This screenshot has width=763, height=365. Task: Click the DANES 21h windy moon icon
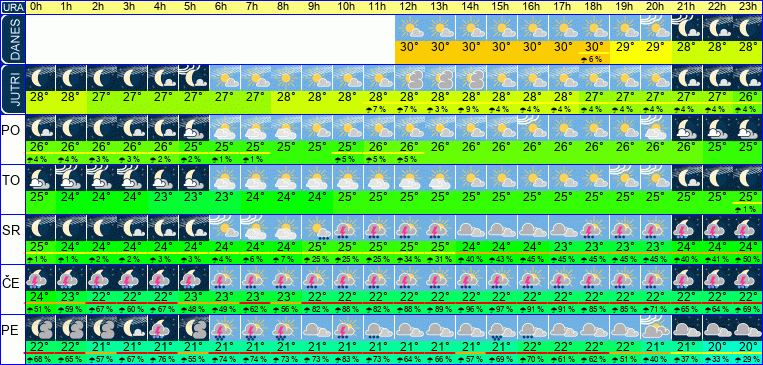pos(687,28)
